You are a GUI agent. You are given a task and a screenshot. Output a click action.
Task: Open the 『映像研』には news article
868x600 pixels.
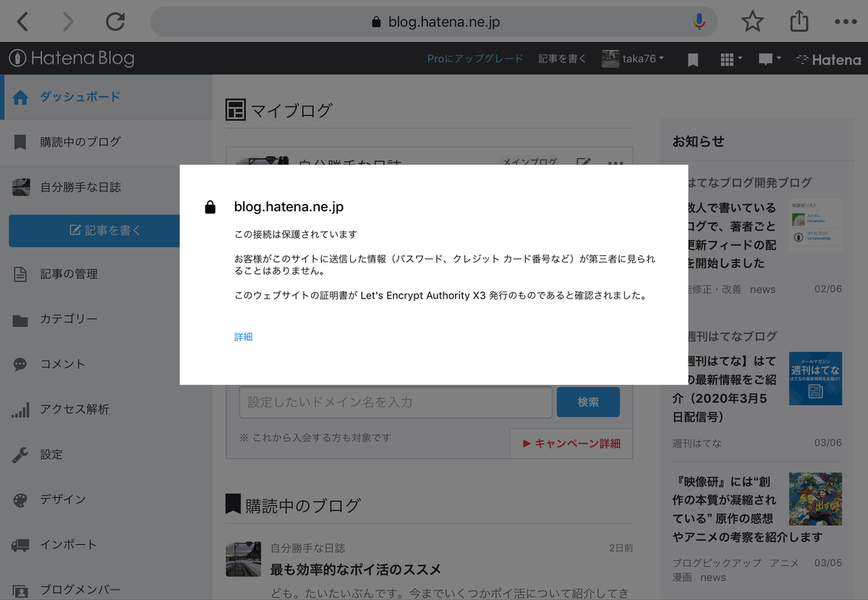pos(726,509)
